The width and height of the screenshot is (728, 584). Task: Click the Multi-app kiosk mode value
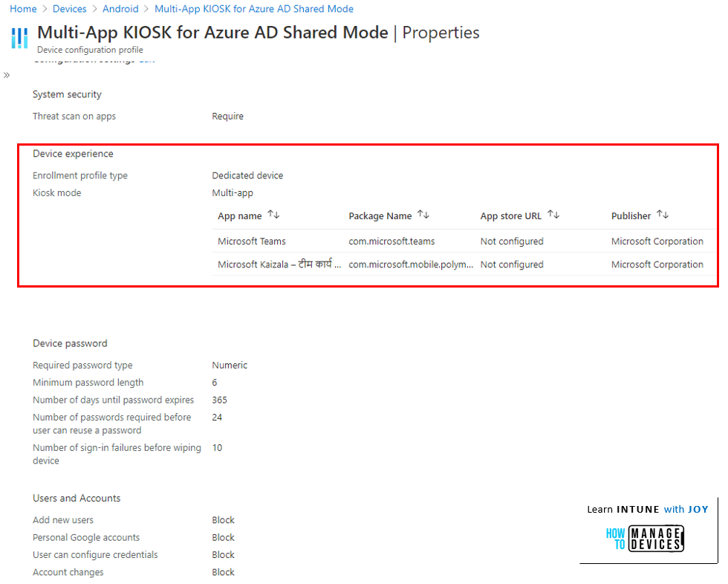[x=232, y=193]
